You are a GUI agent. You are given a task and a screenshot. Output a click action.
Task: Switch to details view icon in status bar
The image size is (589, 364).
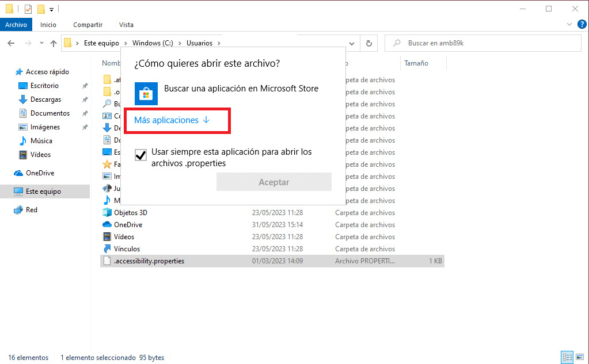(x=566, y=357)
